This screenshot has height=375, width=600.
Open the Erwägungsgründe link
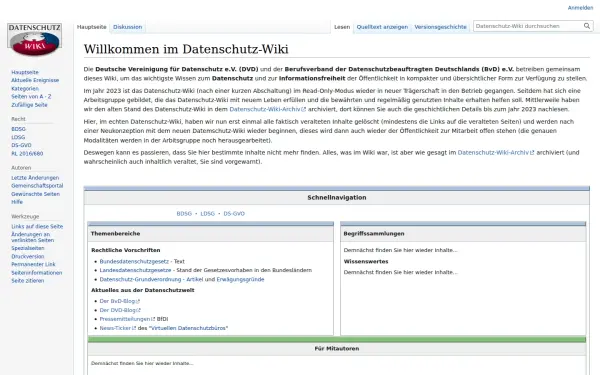click(x=240, y=279)
